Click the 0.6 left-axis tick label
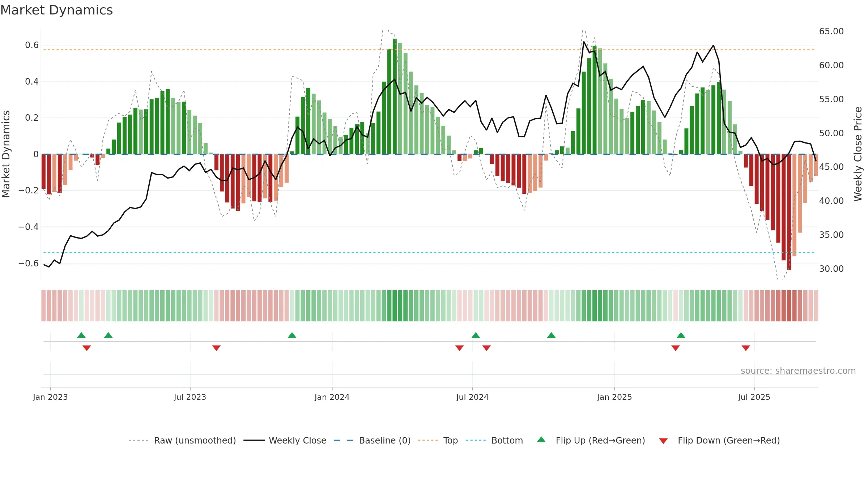The image size is (868, 488). 32,45
